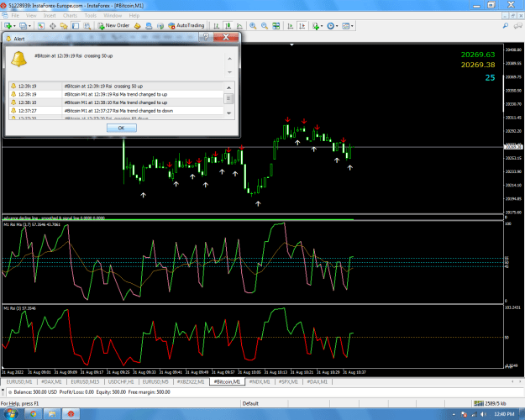Toggle the Terminal window toolbar button

[x=76, y=26]
